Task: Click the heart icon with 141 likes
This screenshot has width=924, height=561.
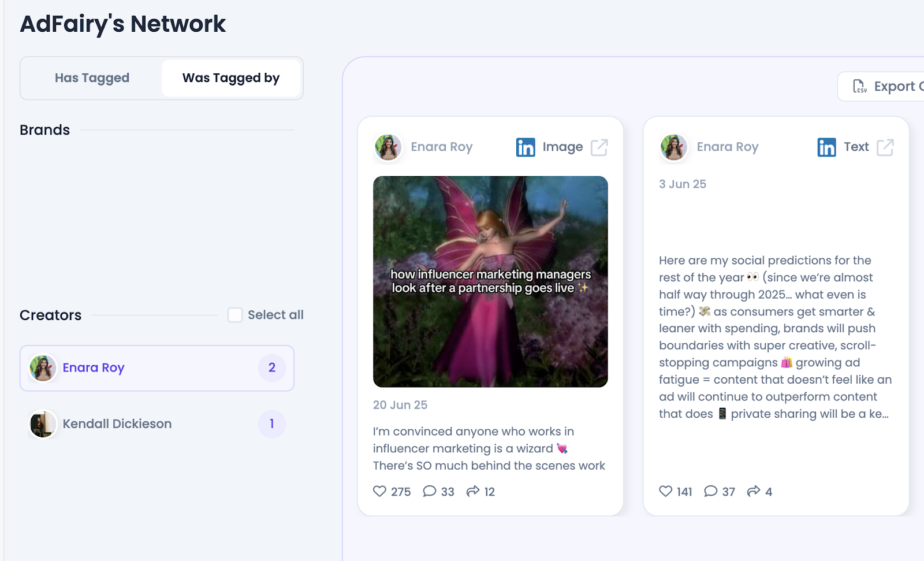Action: point(666,491)
